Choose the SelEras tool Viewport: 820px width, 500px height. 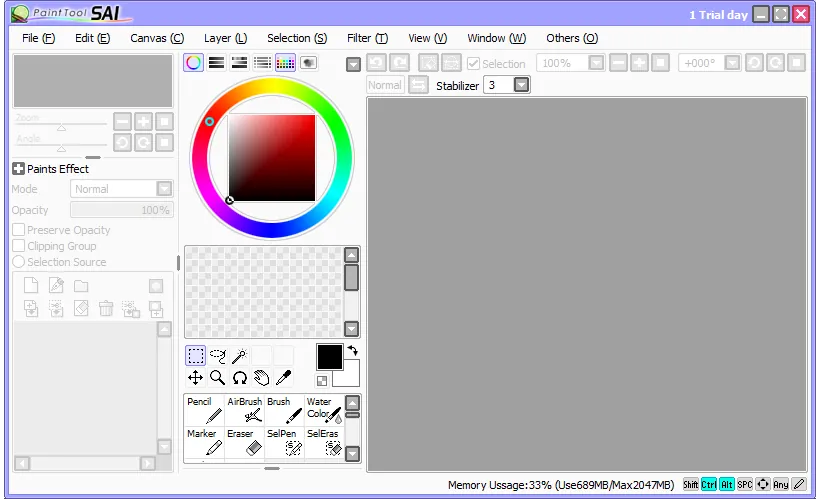pyautogui.click(x=324, y=442)
